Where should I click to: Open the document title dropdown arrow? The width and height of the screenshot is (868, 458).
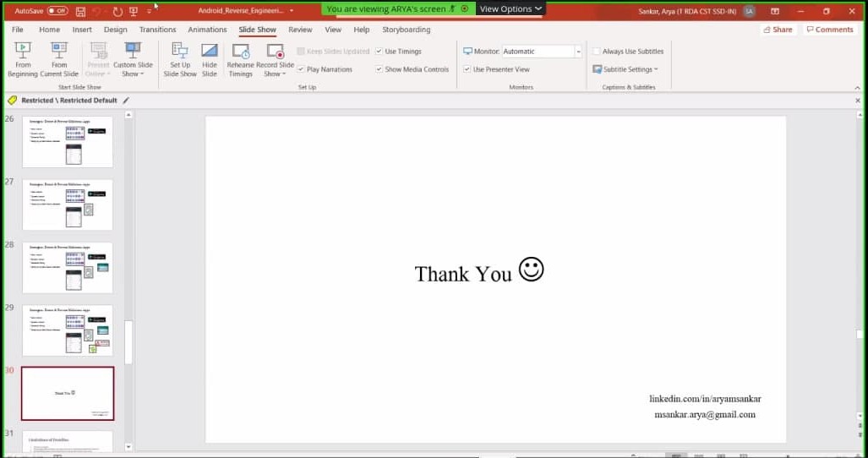pos(292,11)
